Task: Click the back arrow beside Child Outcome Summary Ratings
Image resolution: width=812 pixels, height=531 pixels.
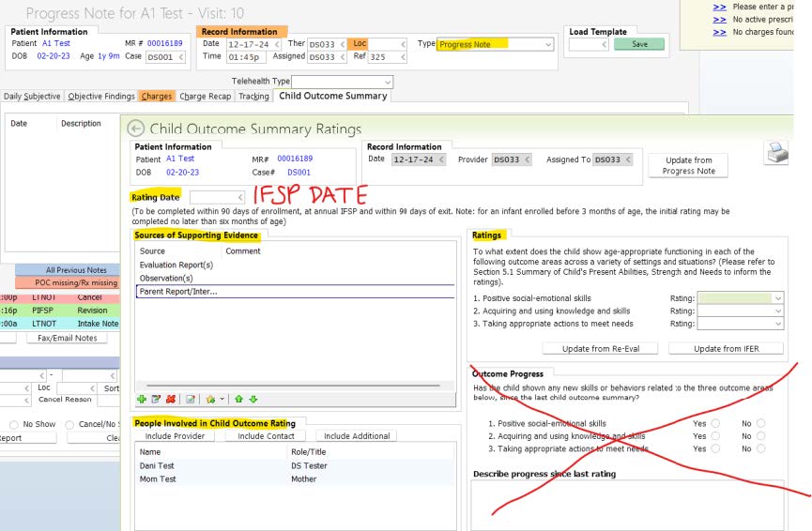Action: 136,129
